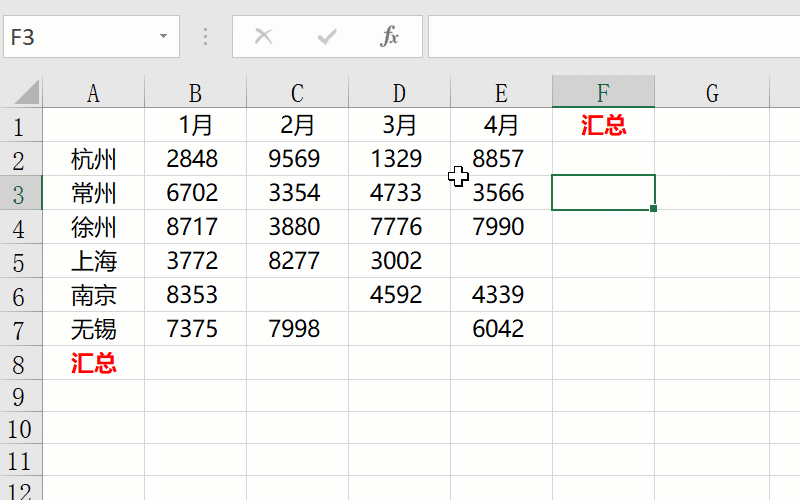This screenshot has width=800, height=500.
Task: Click cell containing 4339
Action: tap(502, 295)
